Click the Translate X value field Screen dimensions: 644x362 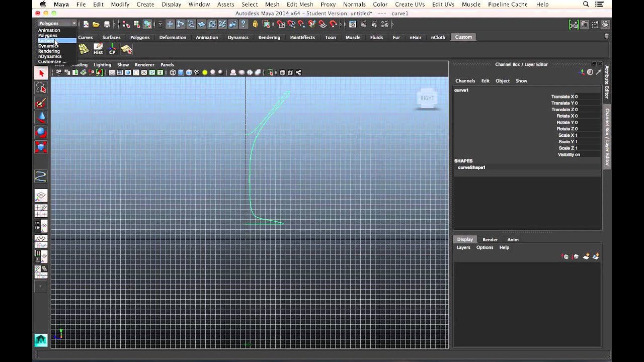pyautogui.click(x=587, y=97)
